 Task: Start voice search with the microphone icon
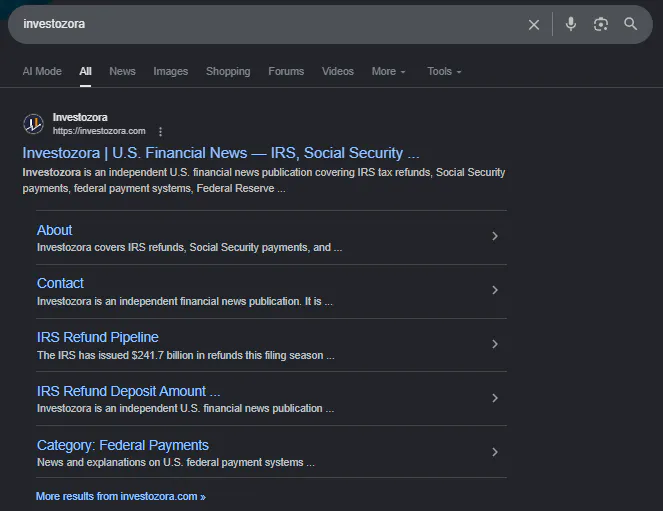(x=571, y=24)
